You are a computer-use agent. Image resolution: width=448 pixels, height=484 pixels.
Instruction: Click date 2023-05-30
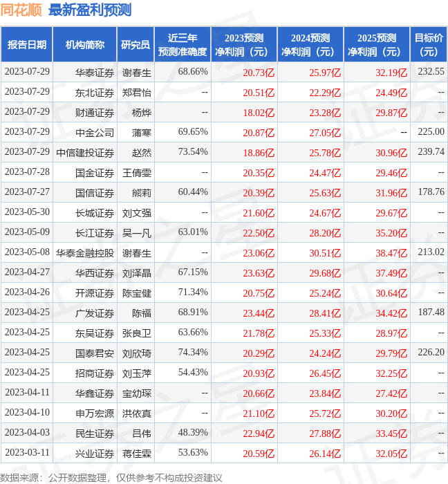click(x=27, y=212)
